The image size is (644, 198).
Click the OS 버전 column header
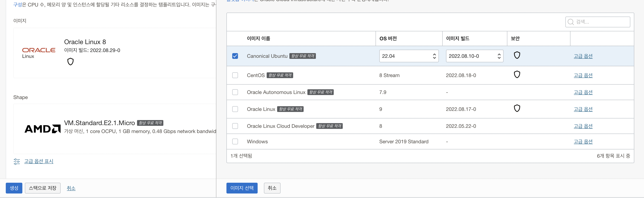[388, 39]
